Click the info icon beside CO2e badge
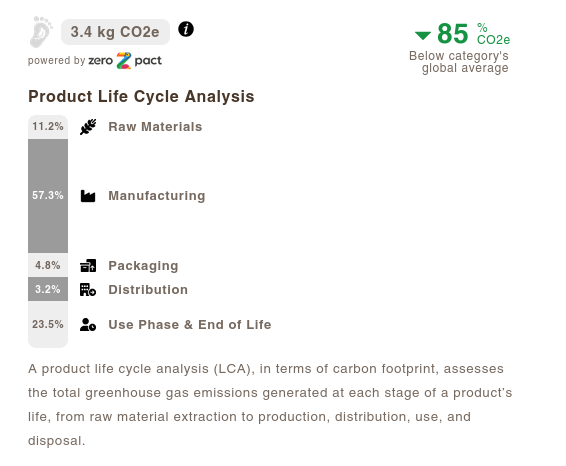 tap(186, 29)
